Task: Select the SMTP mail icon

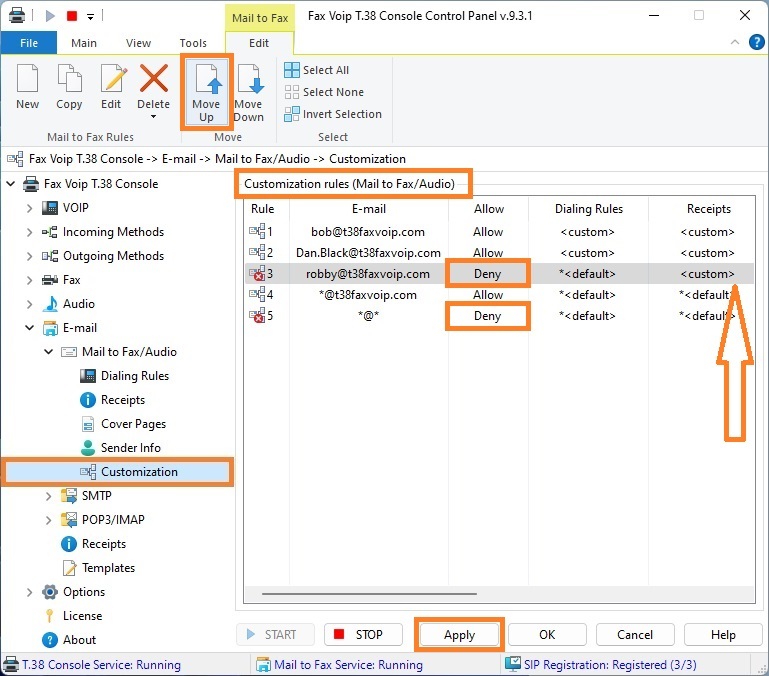Action: pos(69,496)
